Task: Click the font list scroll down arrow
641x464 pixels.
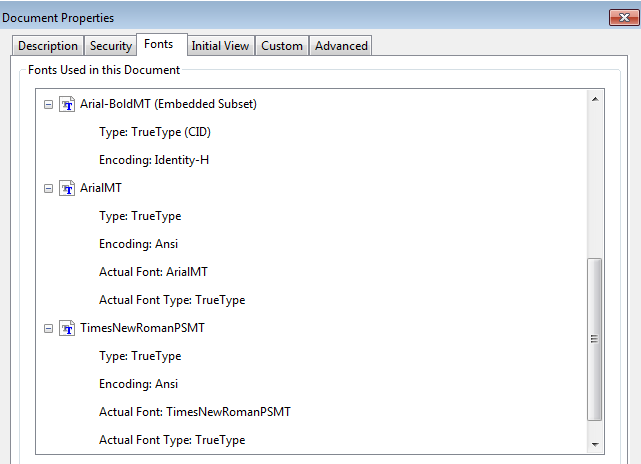Action: click(595, 444)
